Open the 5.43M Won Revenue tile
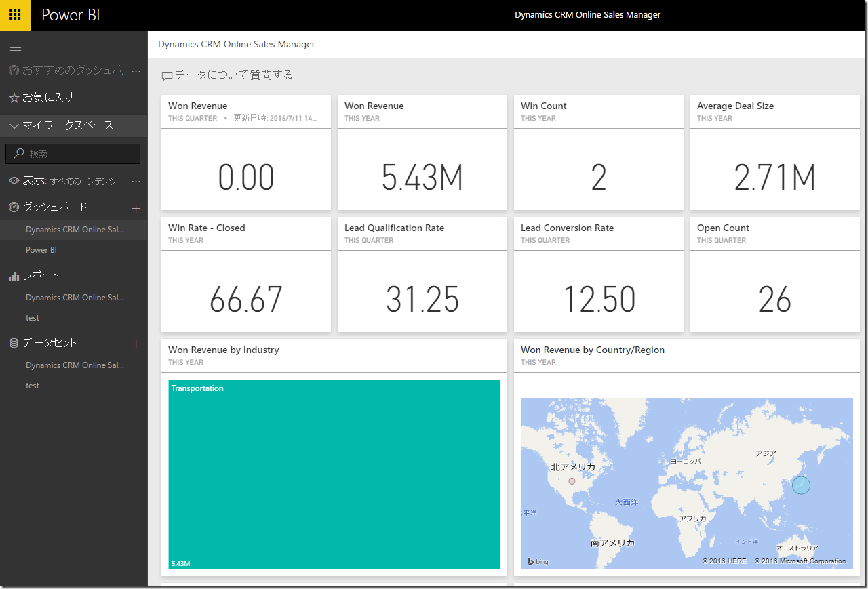 pyautogui.click(x=422, y=153)
